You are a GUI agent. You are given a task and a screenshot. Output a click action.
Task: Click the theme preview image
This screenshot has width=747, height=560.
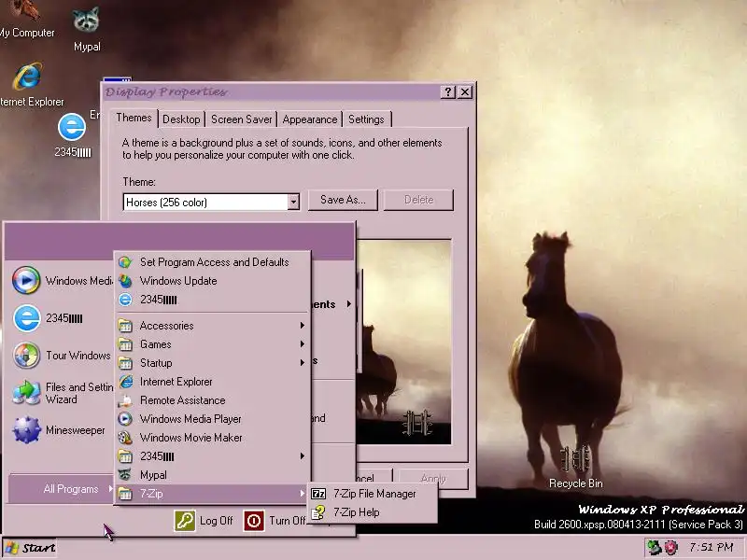404,342
